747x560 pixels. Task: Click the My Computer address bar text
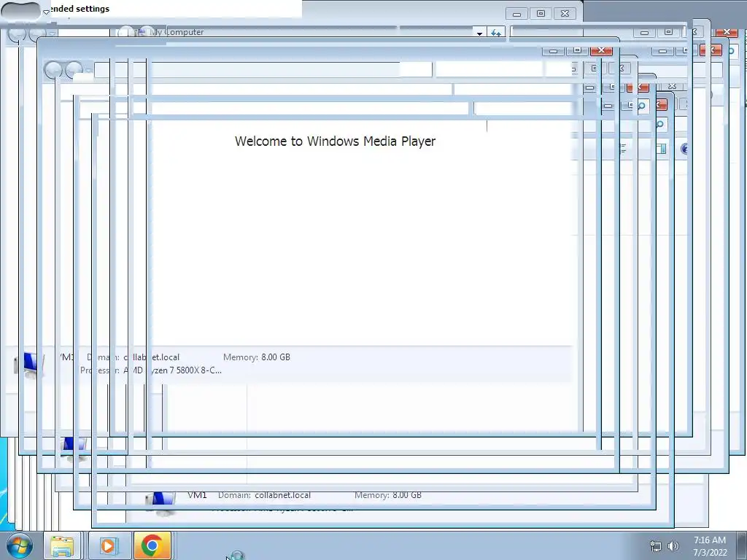tap(177, 32)
